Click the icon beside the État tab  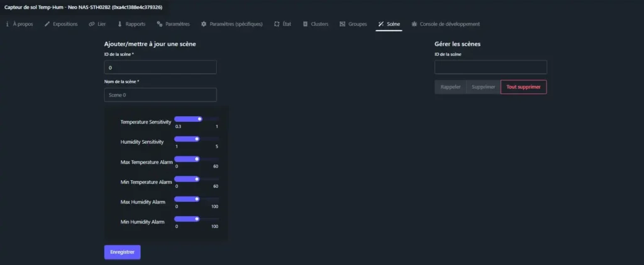tap(277, 24)
